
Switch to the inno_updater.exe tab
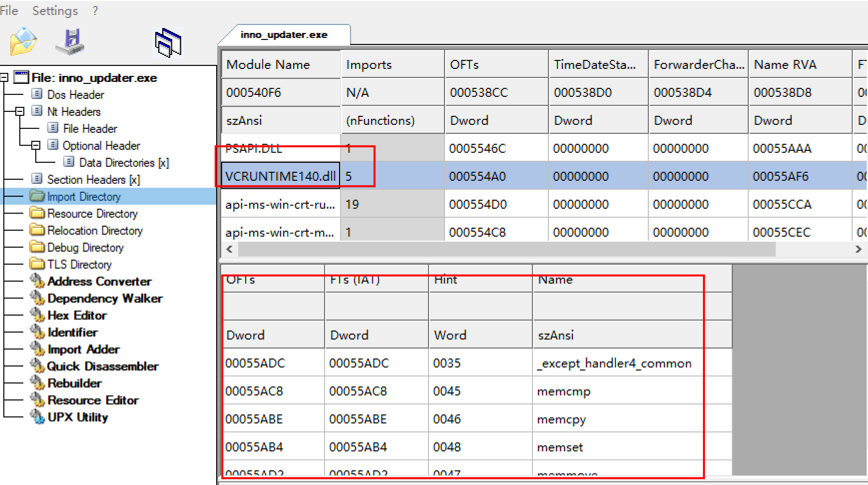pyautogui.click(x=284, y=35)
